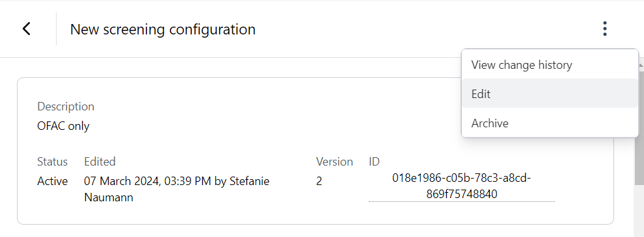Click the vertical scrollbar thumb
The height and width of the screenshot is (237, 644).
(x=639, y=127)
